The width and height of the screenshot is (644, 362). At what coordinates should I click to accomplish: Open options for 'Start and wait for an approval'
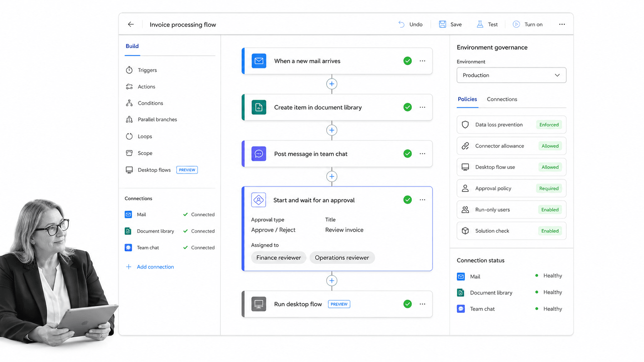[423, 200]
